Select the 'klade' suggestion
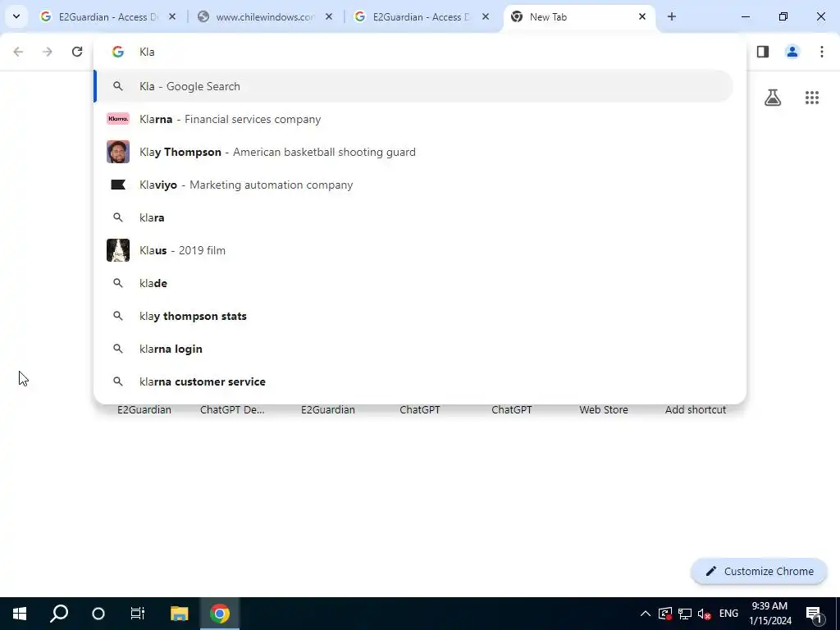 click(413, 283)
